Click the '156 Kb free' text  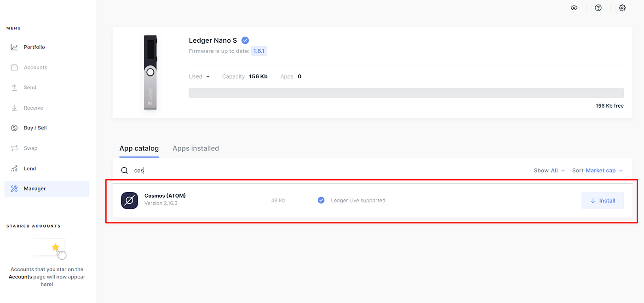pos(610,106)
